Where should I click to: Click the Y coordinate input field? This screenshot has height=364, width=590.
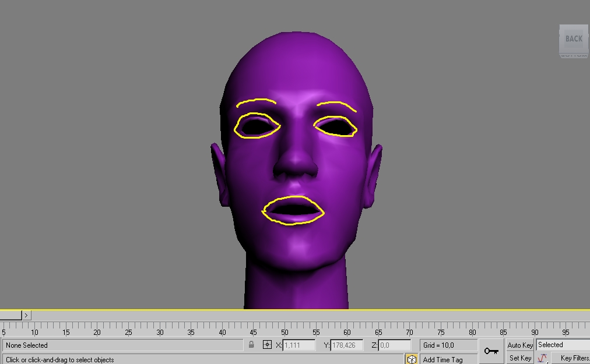(346, 345)
